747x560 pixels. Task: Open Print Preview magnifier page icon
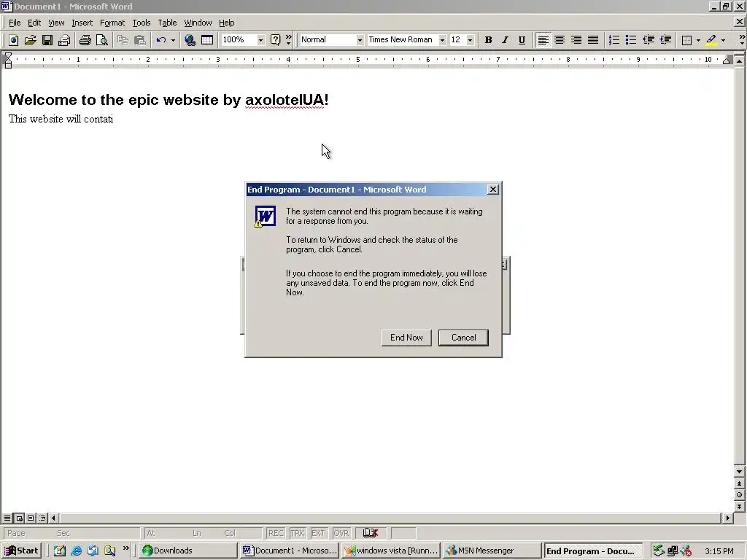pos(102,40)
